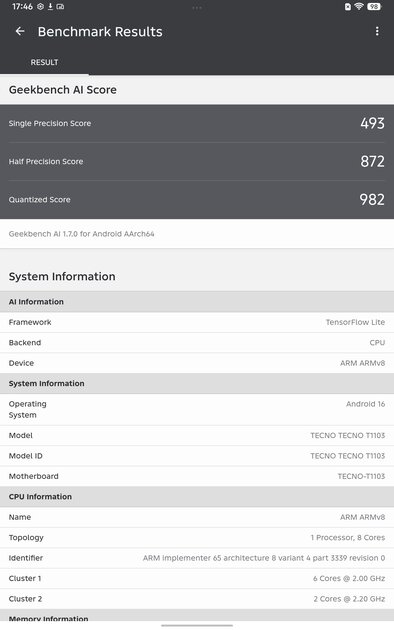Select the 6 Cores @ 2.00 GHz value

point(349,579)
